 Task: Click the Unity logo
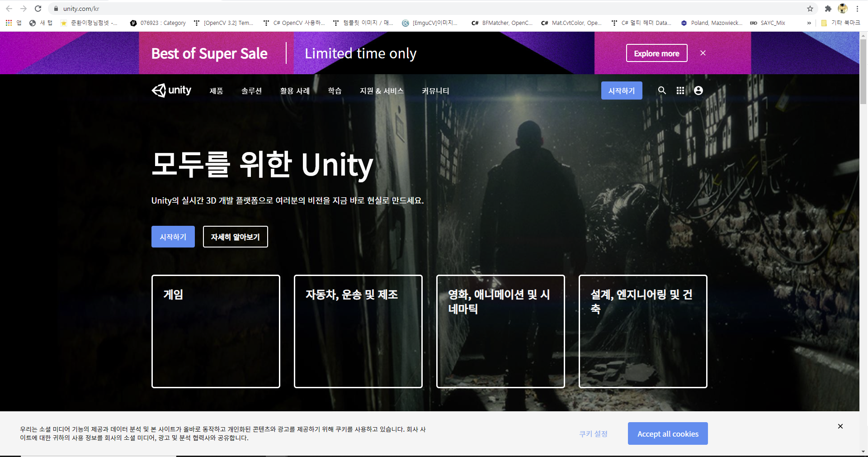pyautogui.click(x=171, y=90)
